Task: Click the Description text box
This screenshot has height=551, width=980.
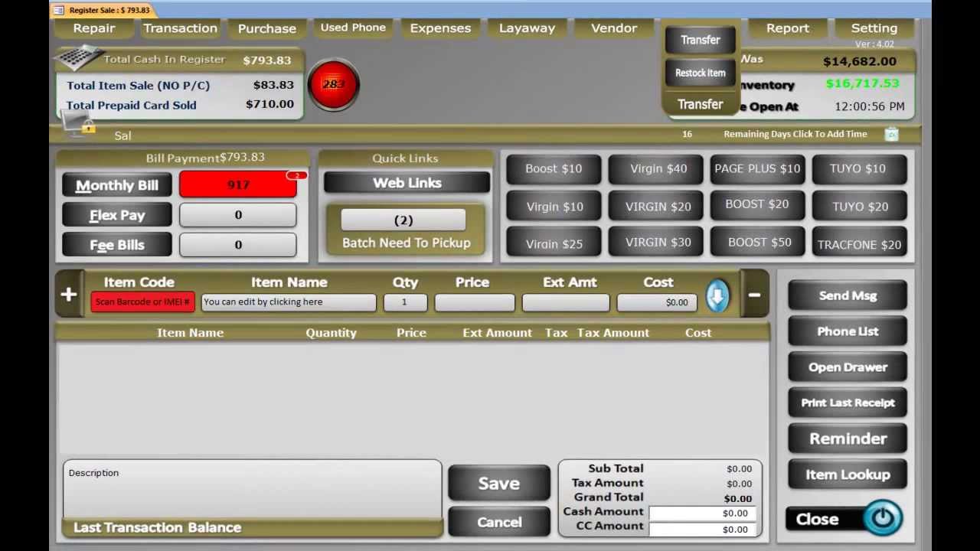Action: [253, 490]
